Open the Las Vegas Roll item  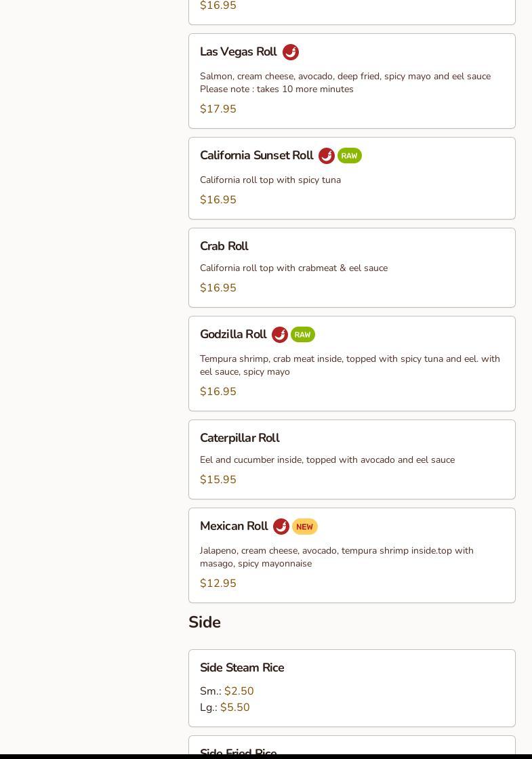pos(238,52)
